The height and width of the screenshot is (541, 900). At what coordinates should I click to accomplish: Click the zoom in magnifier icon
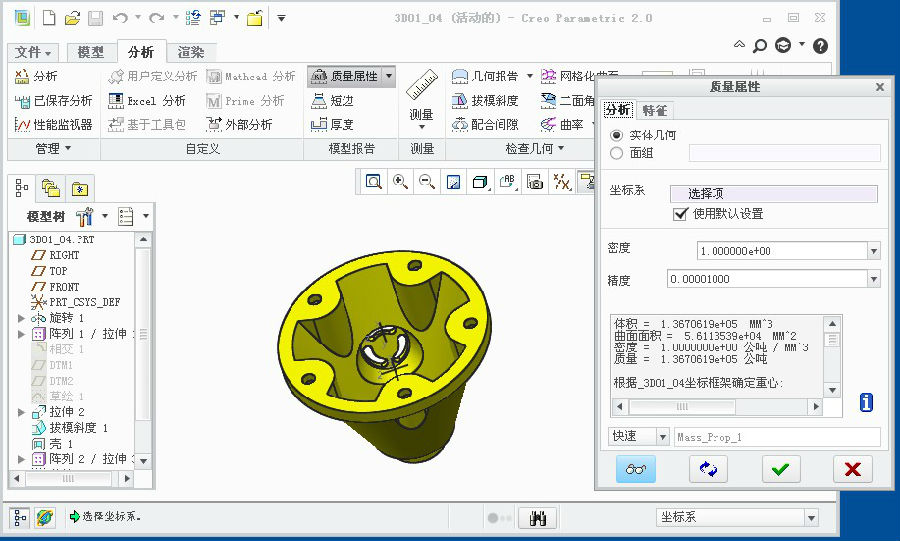pyautogui.click(x=401, y=182)
